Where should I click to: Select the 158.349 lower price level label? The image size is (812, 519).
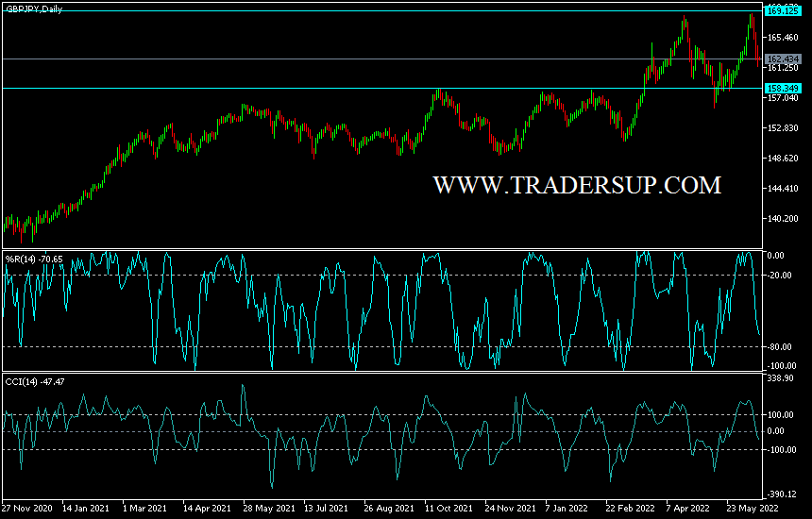tap(783, 88)
